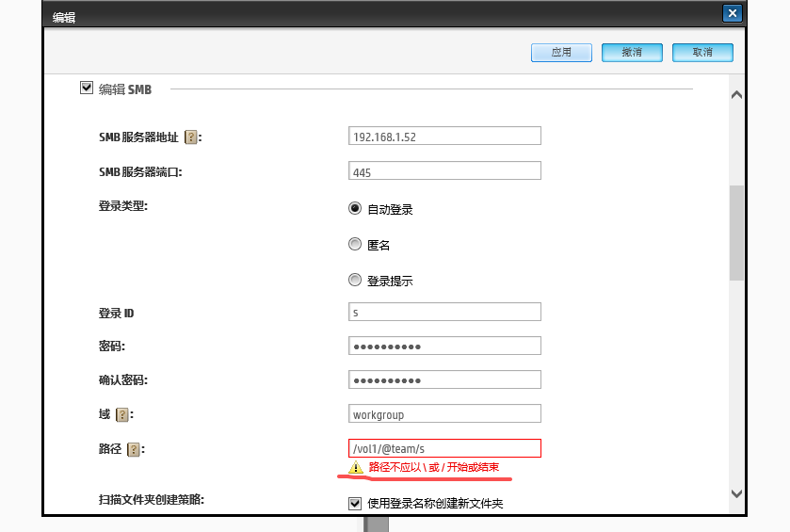Close the 编辑 dialog with X button
The width and height of the screenshot is (790, 532).
(x=732, y=13)
